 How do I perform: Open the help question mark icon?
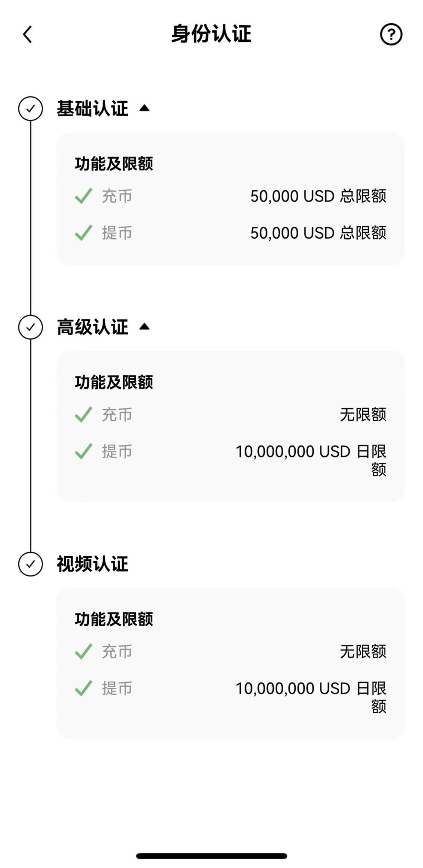(x=391, y=35)
